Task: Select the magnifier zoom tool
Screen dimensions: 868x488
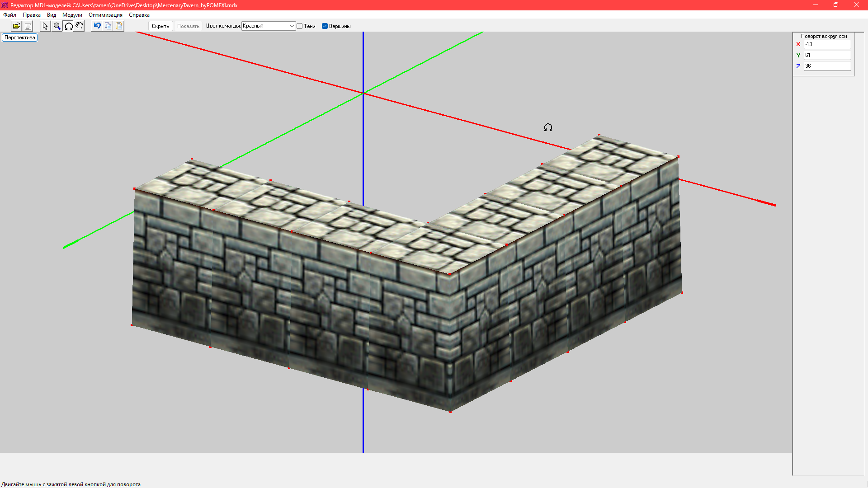Action: click(x=57, y=26)
